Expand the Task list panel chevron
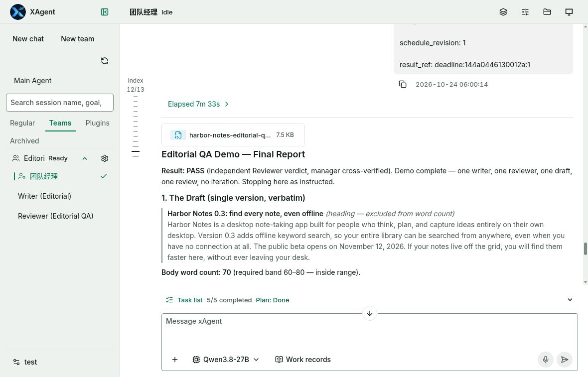Screen dimensions: 588x377 tap(570, 300)
